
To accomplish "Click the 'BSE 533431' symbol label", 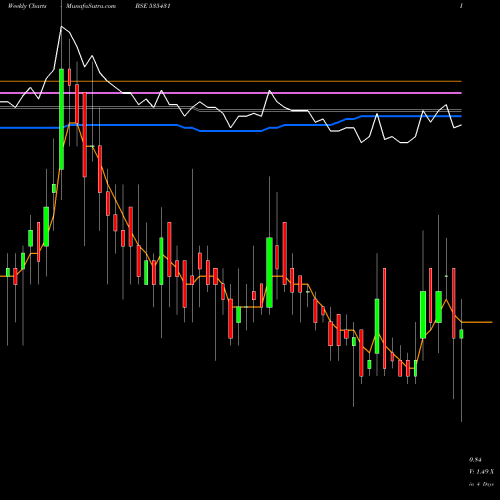I will pyautogui.click(x=153, y=6).
